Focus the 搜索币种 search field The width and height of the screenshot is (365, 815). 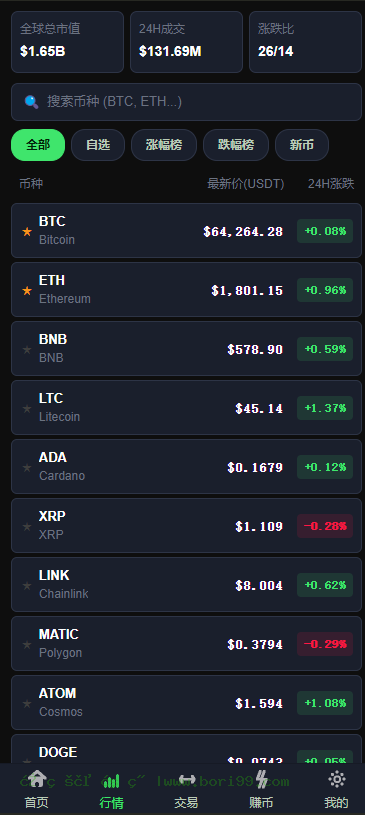(x=186, y=102)
